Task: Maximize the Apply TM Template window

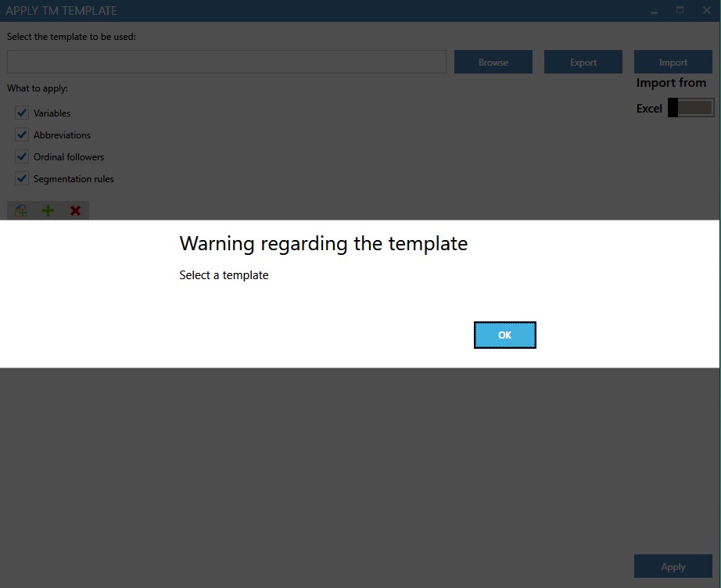Action: click(680, 10)
